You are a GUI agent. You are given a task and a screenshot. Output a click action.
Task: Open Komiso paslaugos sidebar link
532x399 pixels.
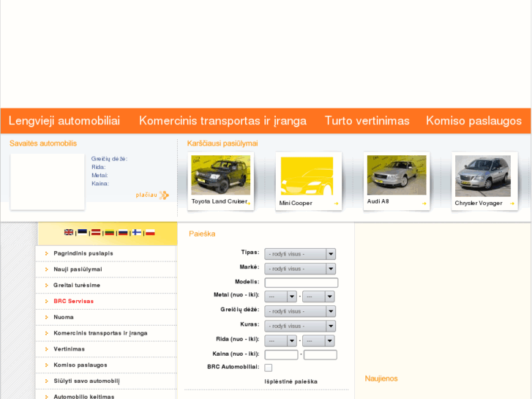80,365
